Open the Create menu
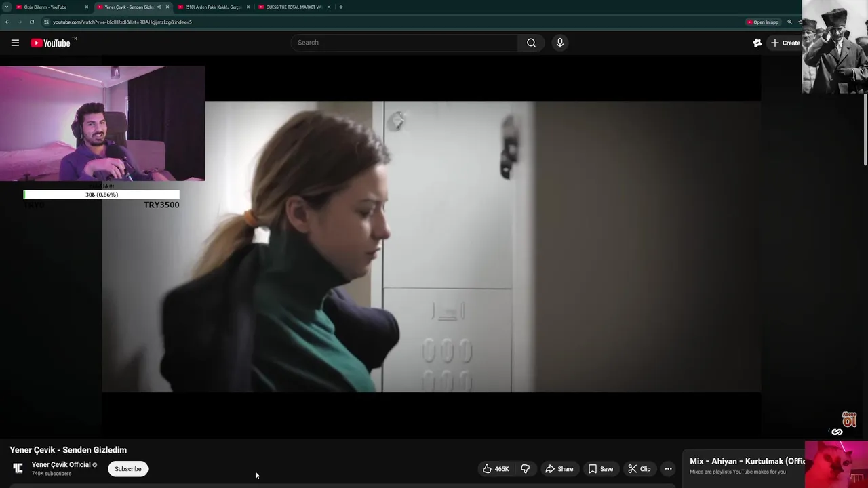 click(x=785, y=43)
